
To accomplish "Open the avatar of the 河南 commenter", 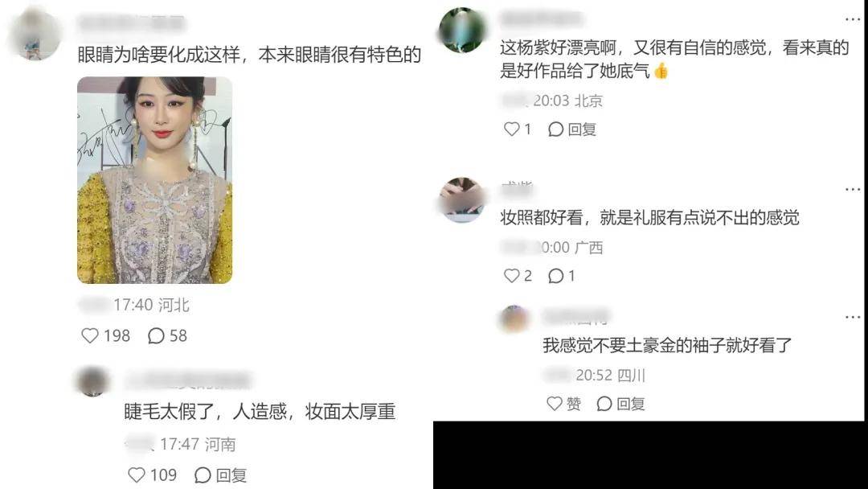I will (x=92, y=381).
